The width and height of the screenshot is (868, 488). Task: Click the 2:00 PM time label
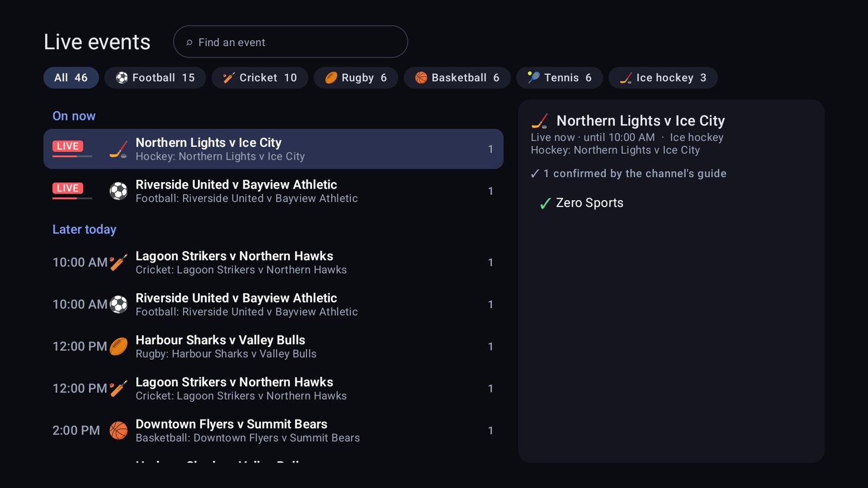(76, 431)
